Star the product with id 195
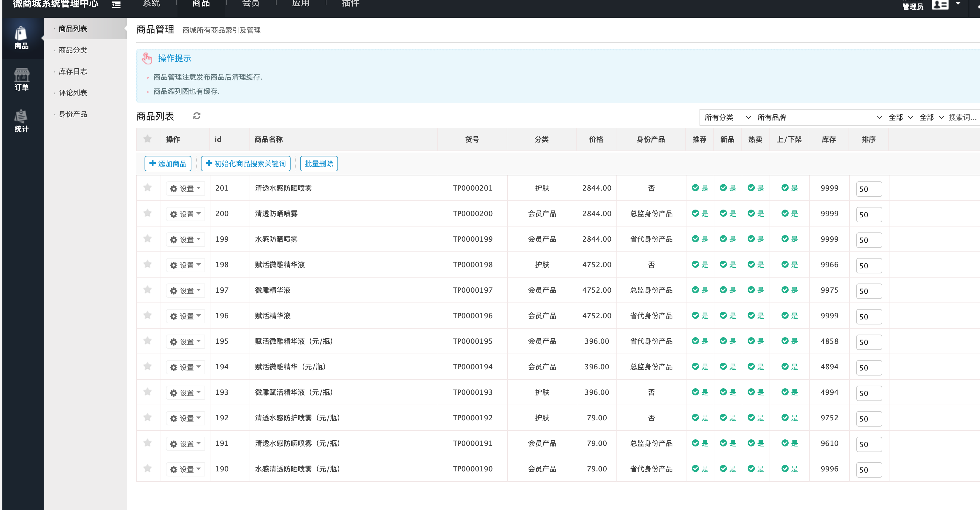 pyautogui.click(x=148, y=340)
